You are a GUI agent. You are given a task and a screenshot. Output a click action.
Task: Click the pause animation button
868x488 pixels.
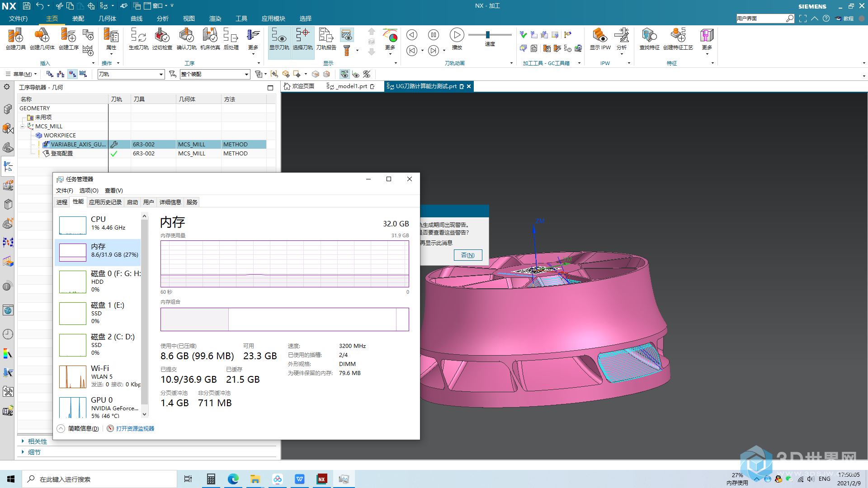(x=433, y=35)
